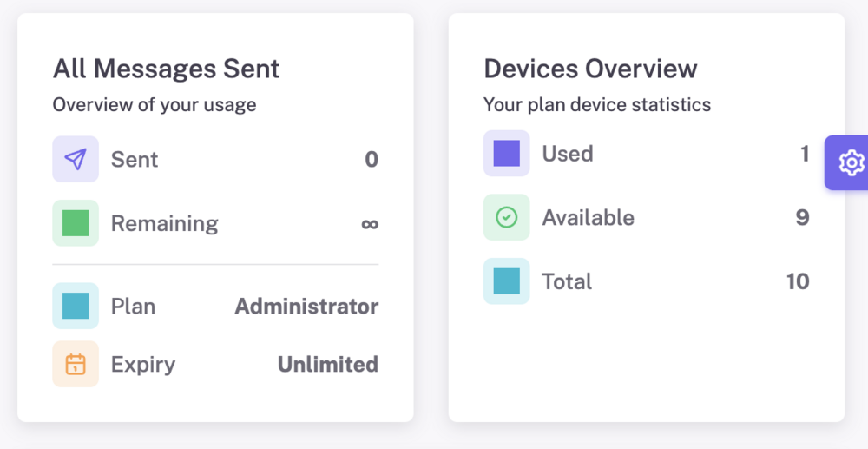Open the settings gear side button
Image resolution: width=868 pixels, height=449 pixels.
coord(848,162)
